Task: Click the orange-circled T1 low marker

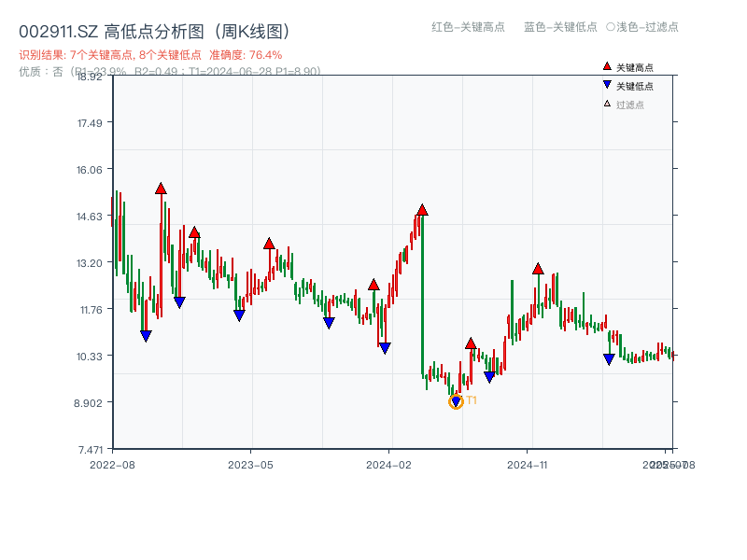Action: 456,400
